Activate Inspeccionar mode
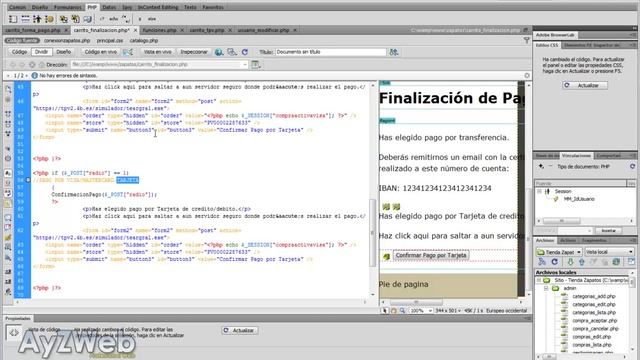The image size is (640, 360). [x=194, y=52]
